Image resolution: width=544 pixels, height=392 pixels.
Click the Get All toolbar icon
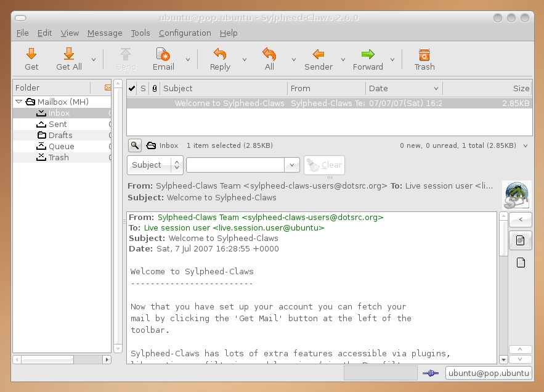pos(69,54)
